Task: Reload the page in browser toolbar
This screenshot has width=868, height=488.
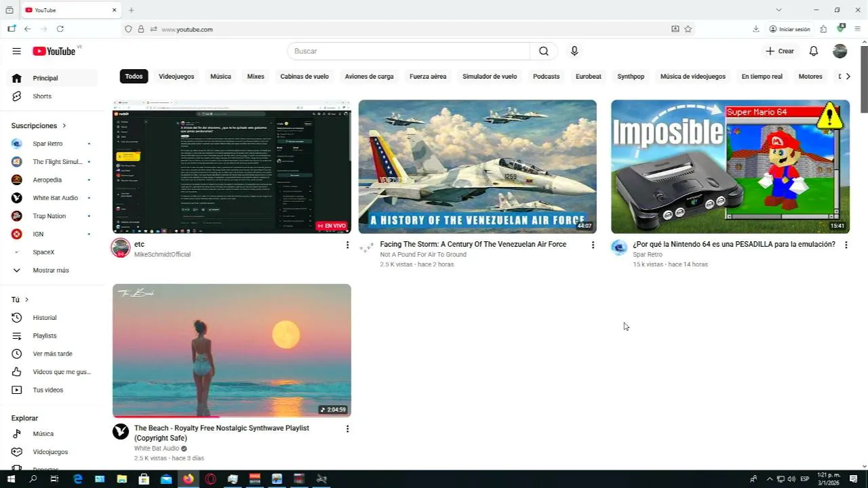Action: pyautogui.click(x=60, y=29)
